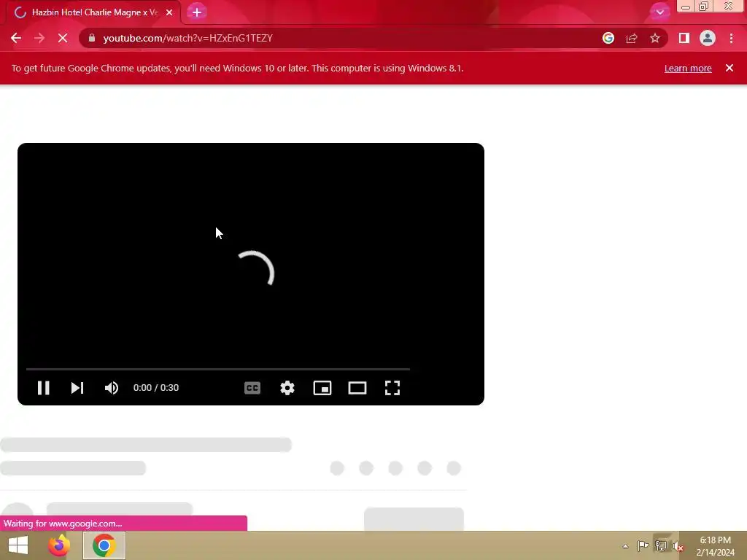The image size is (747, 560).
Task: Open Chrome side panel
Action: coord(684,38)
